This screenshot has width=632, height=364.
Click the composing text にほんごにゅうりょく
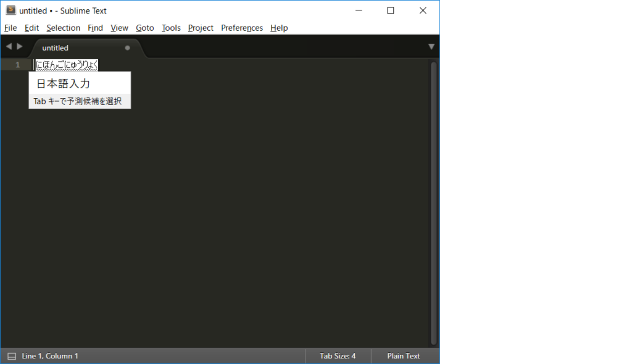point(67,65)
